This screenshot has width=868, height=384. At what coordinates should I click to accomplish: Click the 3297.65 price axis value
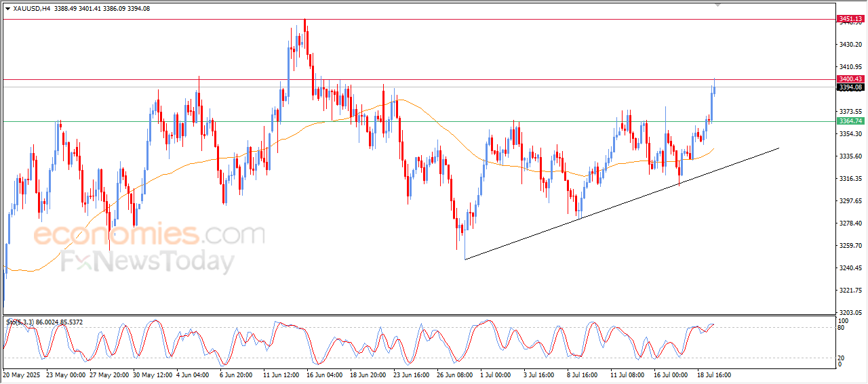pyautogui.click(x=851, y=201)
